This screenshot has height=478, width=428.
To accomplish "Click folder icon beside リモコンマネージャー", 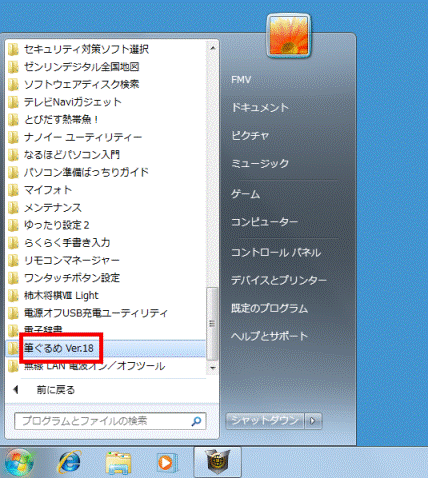I will [13, 260].
